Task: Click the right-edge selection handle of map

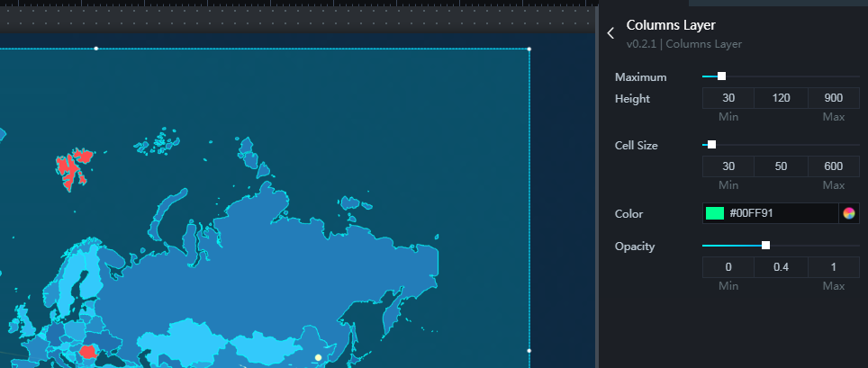Action: click(x=529, y=350)
